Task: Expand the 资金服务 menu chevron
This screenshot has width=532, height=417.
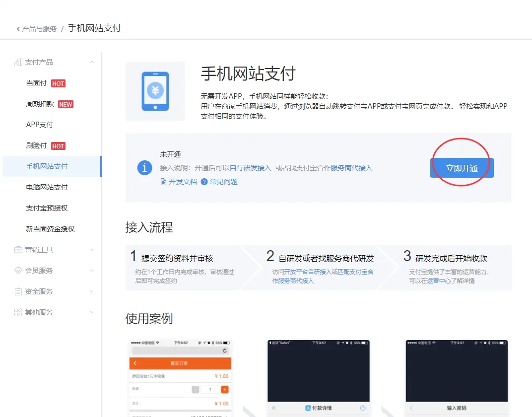Action: [92, 291]
